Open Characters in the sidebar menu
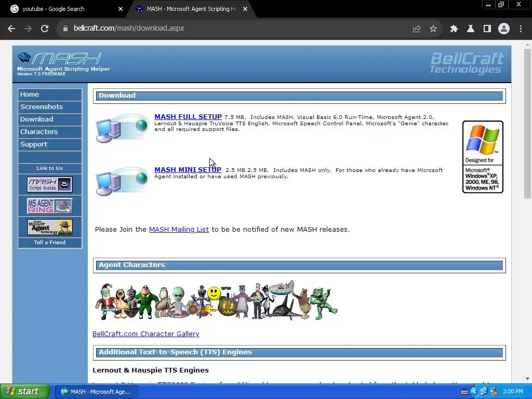Image resolution: width=532 pixels, height=399 pixels. (50, 132)
